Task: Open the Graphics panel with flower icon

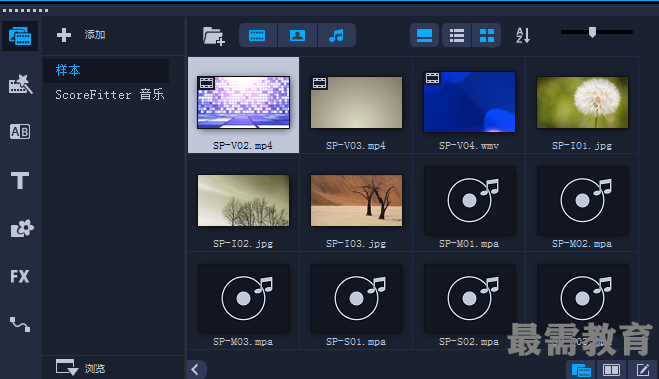Action: pyautogui.click(x=21, y=228)
